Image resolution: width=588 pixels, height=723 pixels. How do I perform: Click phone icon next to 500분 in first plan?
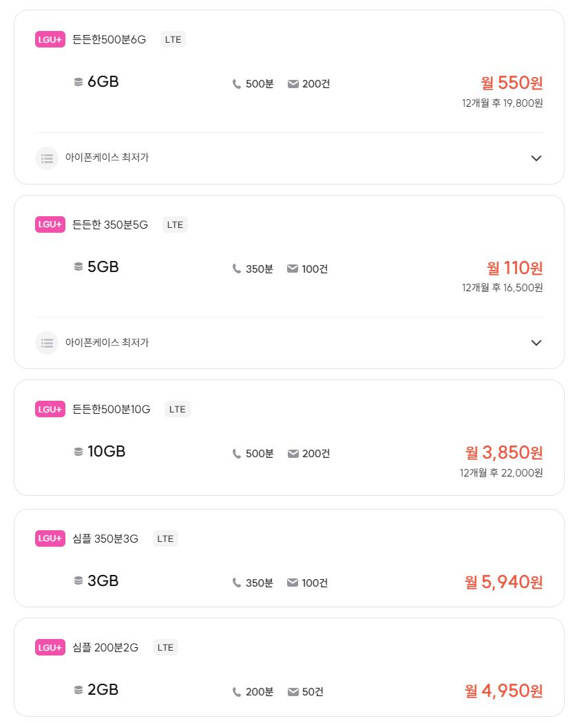pyautogui.click(x=237, y=84)
